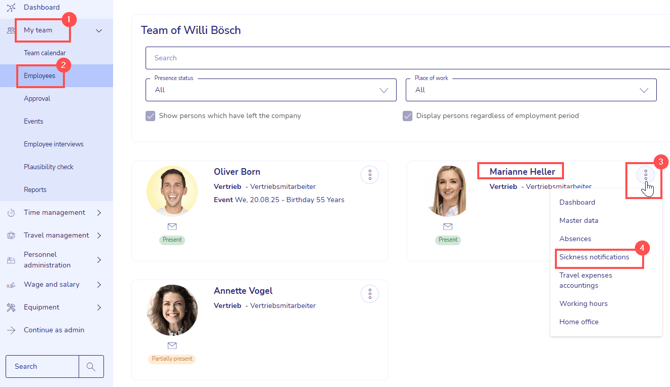
Task: Click Oliver Born's profile photo
Action: [x=172, y=191]
